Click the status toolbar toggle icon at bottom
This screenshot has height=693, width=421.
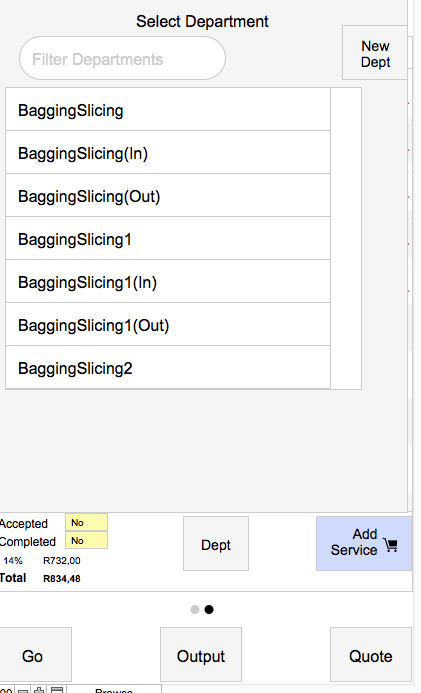tap(57, 690)
